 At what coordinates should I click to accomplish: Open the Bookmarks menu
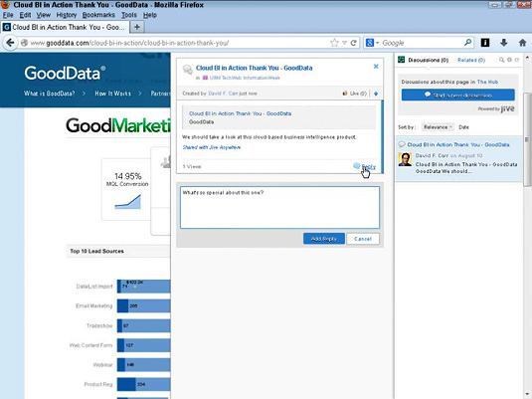pos(98,15)
